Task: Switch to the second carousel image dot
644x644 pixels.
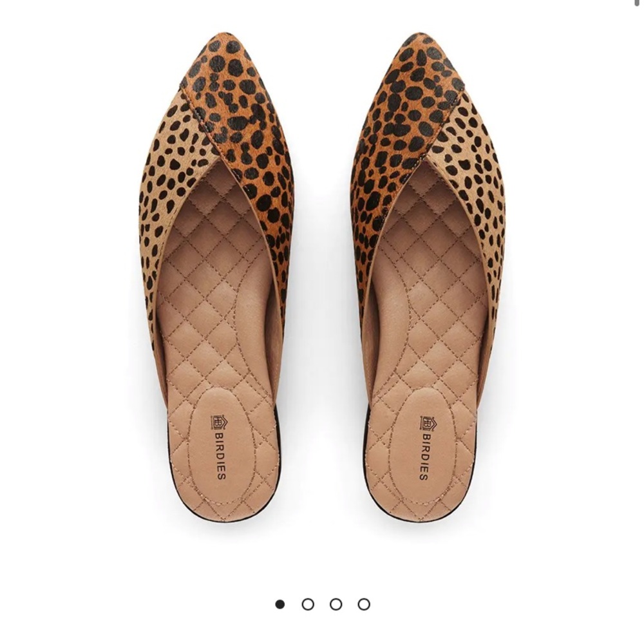Action: pos(308,604)
